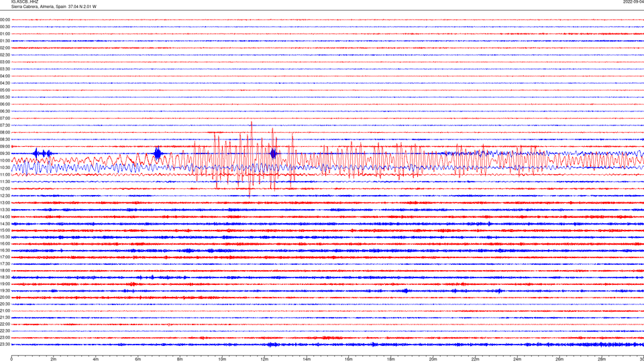This screenshot has height=362, width=644.
Task: Select the 20:30 time label
Action: pyautogui.click(x=5, y=304)
